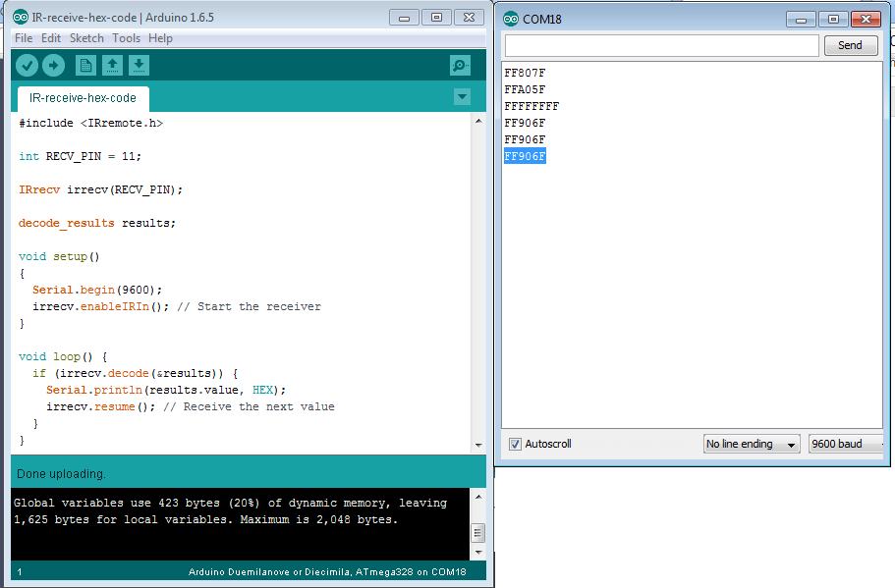The width and height of the screenshot is (895, 588).
Task: Click the #include <IRremote.h> line
Action: coord(90,123)
